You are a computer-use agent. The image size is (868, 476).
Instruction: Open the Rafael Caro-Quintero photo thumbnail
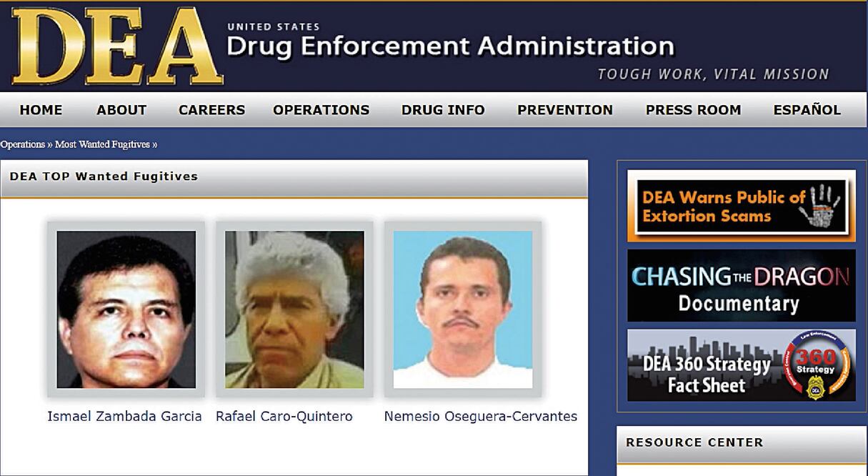(294, 309)
